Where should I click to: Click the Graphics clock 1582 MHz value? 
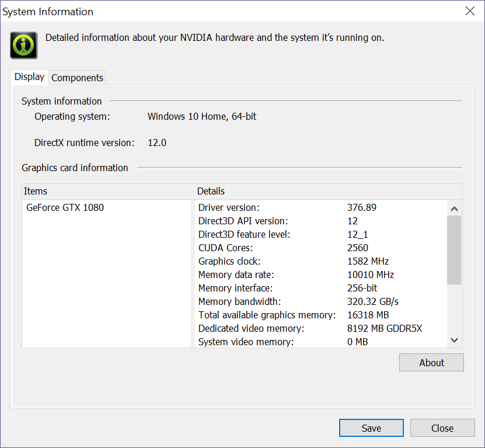click(368, 261)
